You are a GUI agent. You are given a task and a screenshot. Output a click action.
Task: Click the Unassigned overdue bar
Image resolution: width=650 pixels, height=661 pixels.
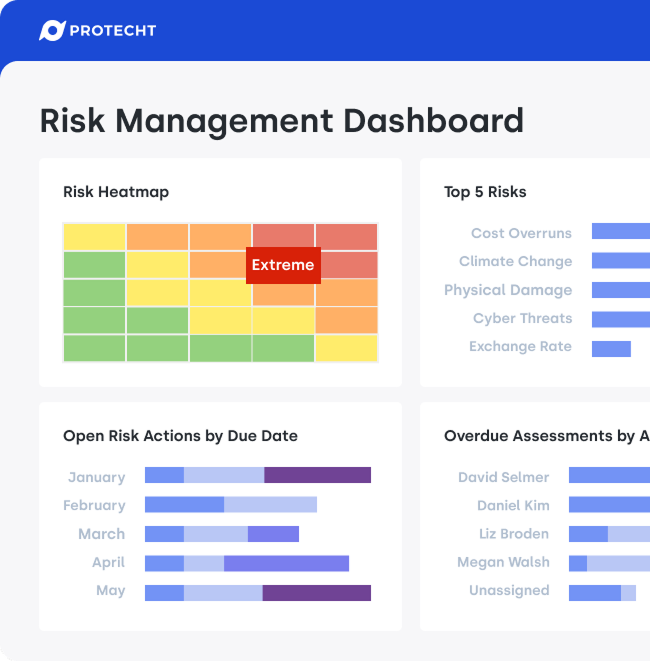(602, 593)
